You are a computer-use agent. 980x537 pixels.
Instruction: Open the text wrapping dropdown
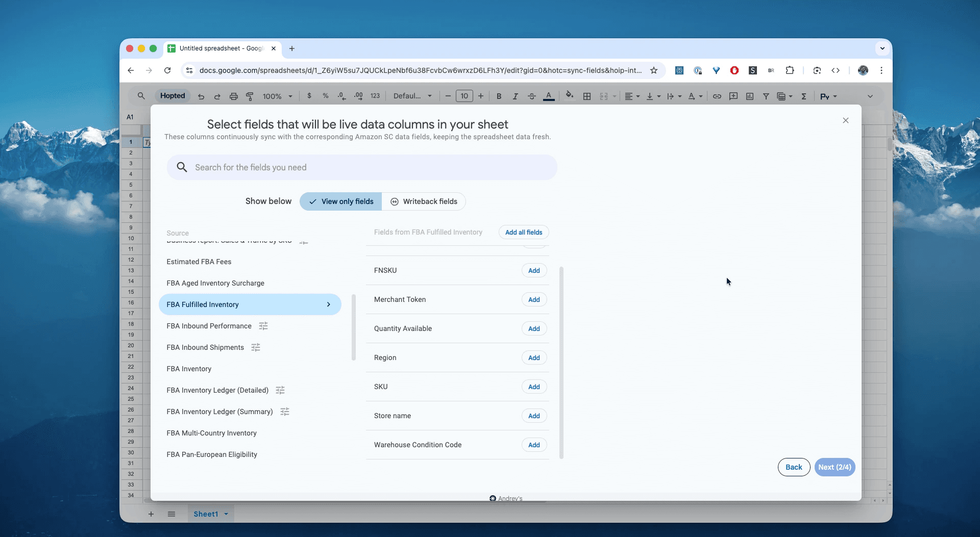click(674, 96)
